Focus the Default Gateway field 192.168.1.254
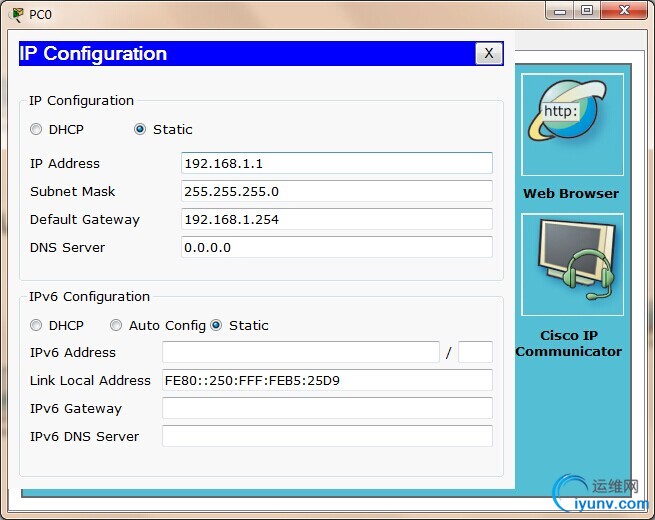Screen dimensions: 655x520 click(x=337, y=219)
